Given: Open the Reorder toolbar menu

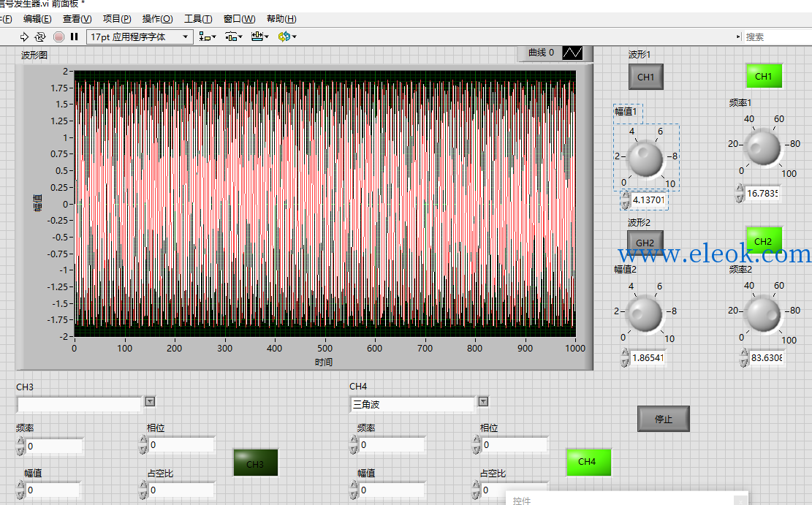Looking at the screenshot, I should (287, 37).
